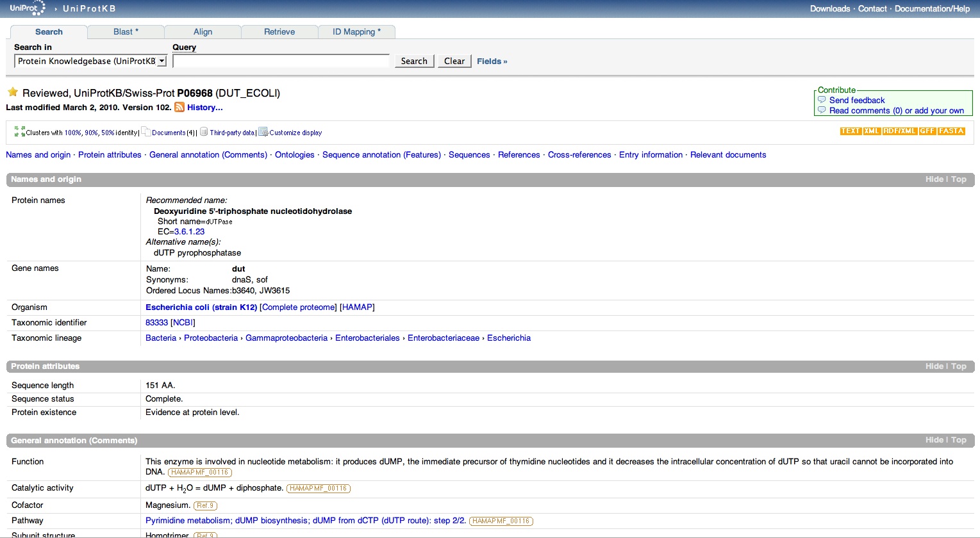Viewport: 980px width, 538px height.
Task: Click the Third-party data database icon
Action: click(x=204, y=132)
